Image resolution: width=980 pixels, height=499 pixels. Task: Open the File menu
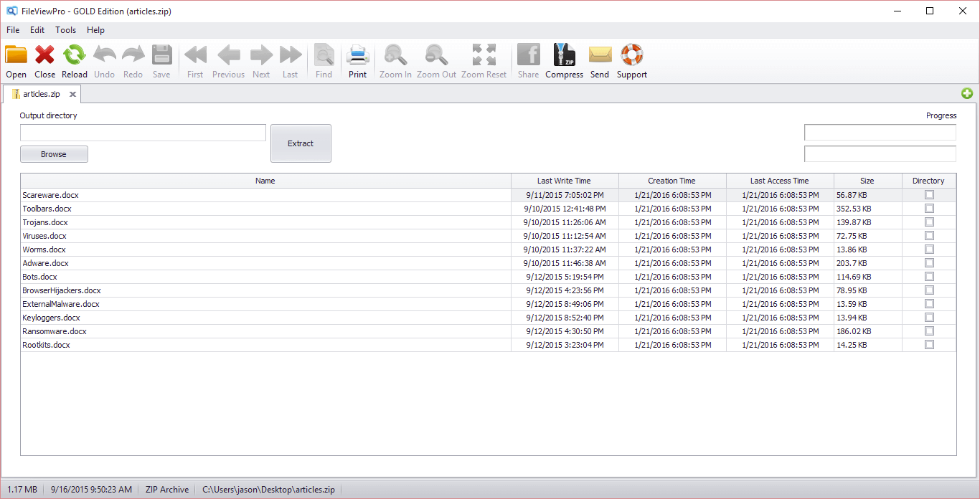click(13, 30)
